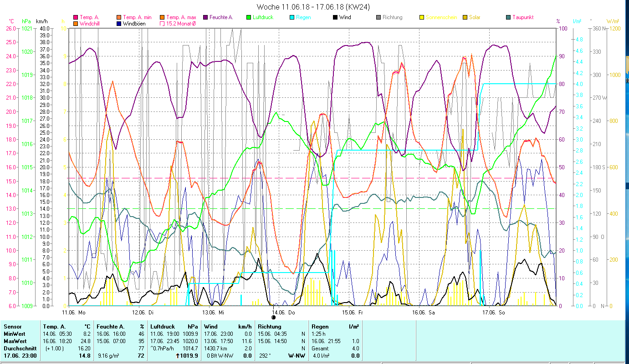Image resolution: width=629 pixels, height=364 pixels.
Task: Click the °C axis unit label
Action: click(x=12, y=21)
